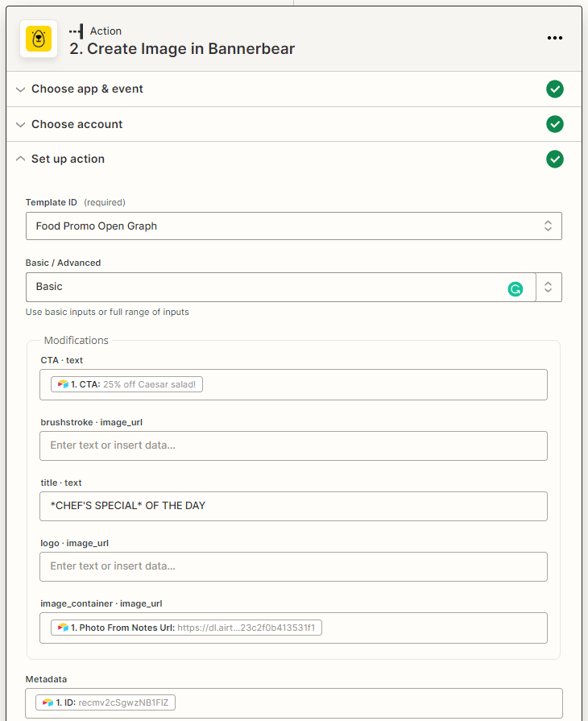Open the Template ID dropdown
Image resolution: width=588 pixels, height=721 pixels.
click(294, 226)
